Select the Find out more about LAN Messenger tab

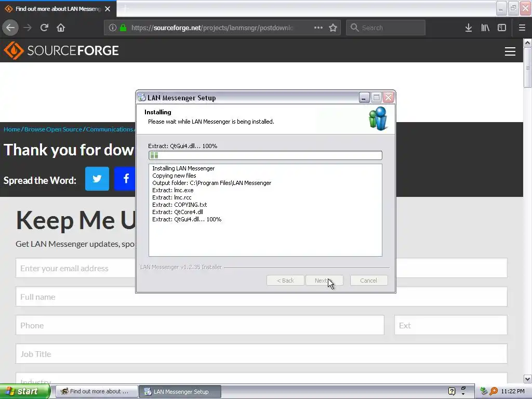click(58, 9)
